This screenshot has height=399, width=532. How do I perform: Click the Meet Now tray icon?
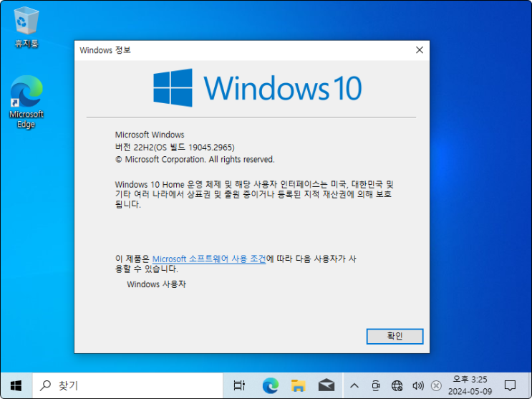(375, 386)
